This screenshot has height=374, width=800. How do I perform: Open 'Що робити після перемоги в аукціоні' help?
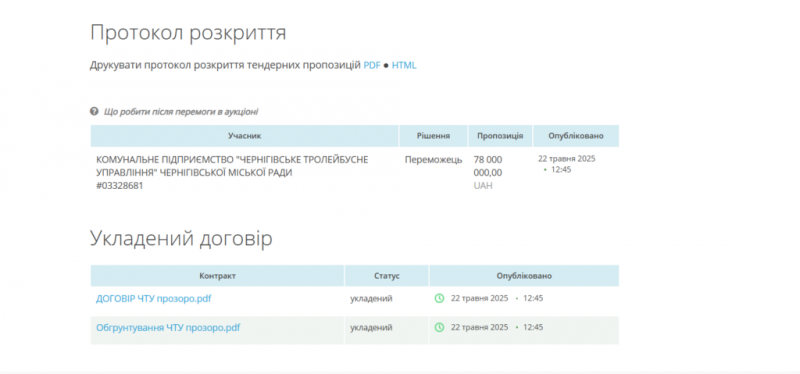[x=181, y=112]
